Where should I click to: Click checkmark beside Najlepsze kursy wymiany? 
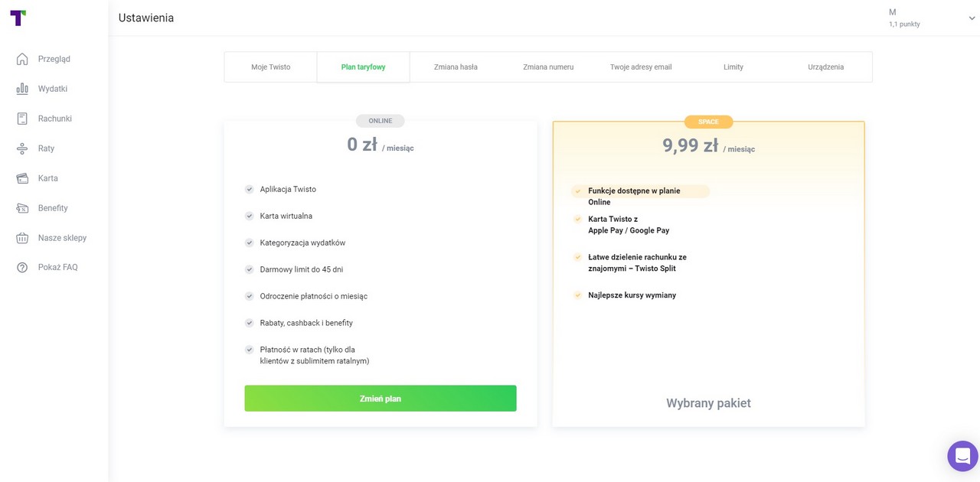click(578, 295)
